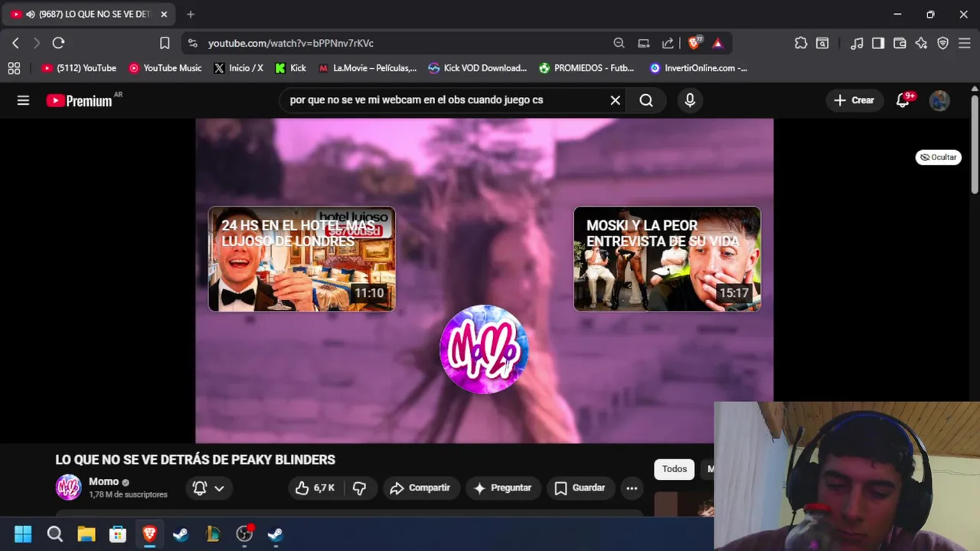Open the Windows Start menu
This screenshot has height=551, width=980.
(23, 534)
